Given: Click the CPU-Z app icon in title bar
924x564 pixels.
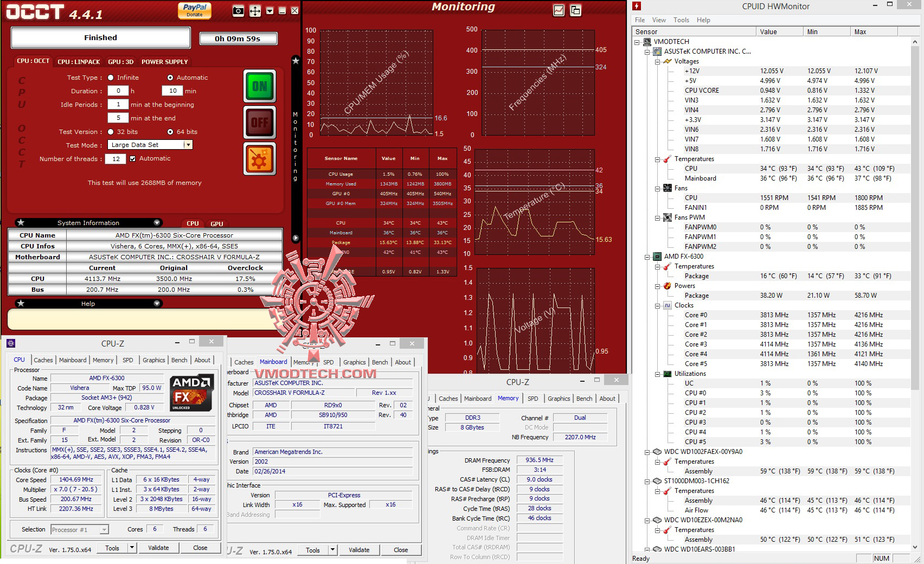Looking at the screenshot, I should (x=11, y=343).
